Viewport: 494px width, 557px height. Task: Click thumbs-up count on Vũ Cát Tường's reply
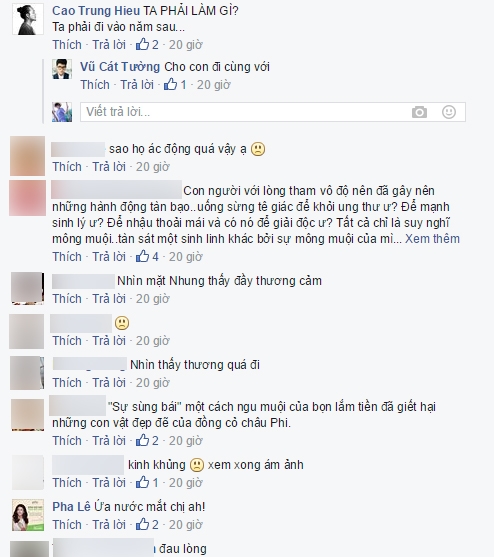175,85
